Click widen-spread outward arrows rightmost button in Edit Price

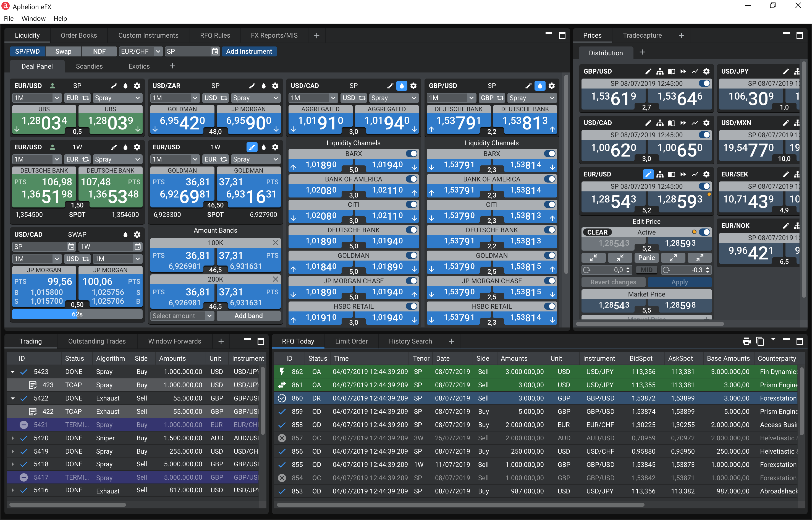[x=700, y=258]
